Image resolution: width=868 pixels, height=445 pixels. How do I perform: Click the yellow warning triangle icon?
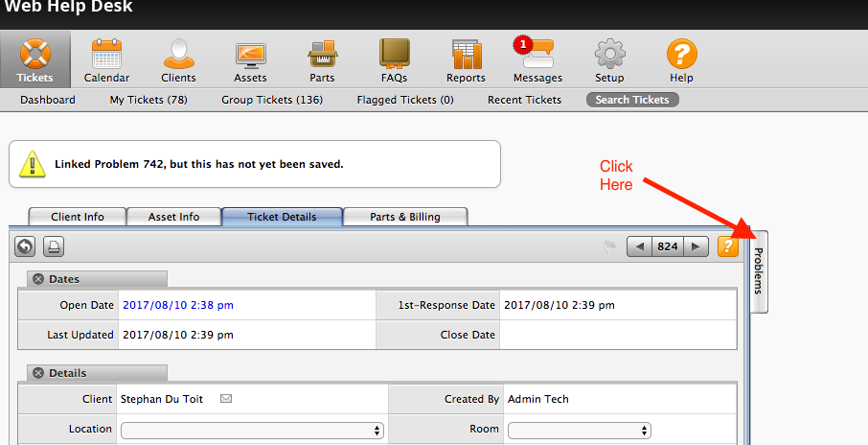click(33, 164)
